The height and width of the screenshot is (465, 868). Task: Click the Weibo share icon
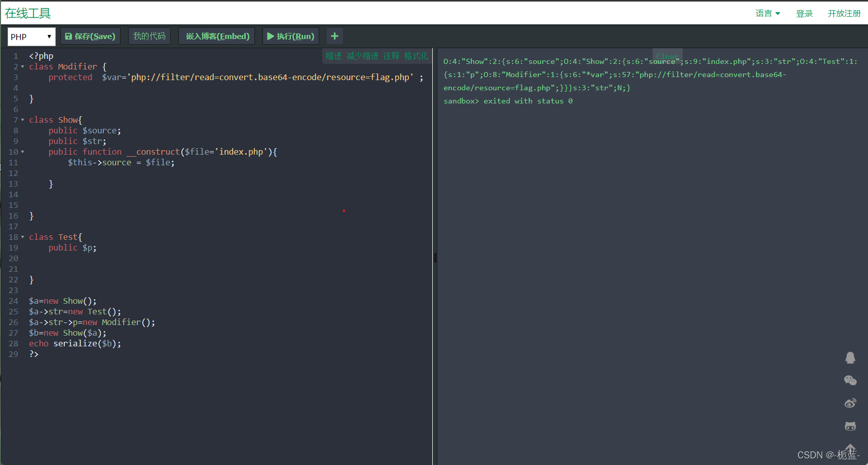coord(850,403)
